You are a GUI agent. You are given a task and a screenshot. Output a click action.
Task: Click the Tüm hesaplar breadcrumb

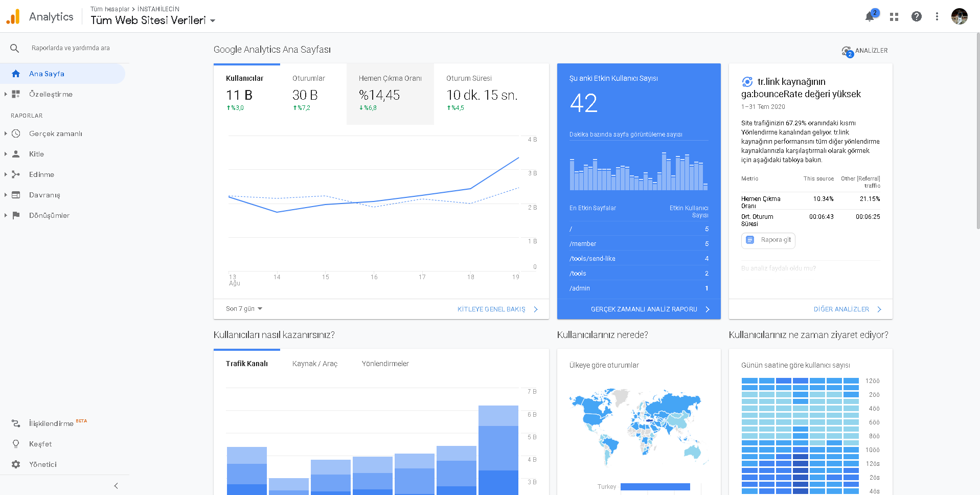[x=110, y=9]
